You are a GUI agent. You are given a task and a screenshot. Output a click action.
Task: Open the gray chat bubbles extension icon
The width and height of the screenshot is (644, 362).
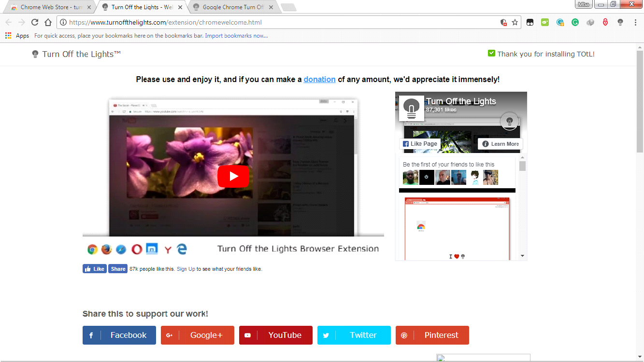590,22
